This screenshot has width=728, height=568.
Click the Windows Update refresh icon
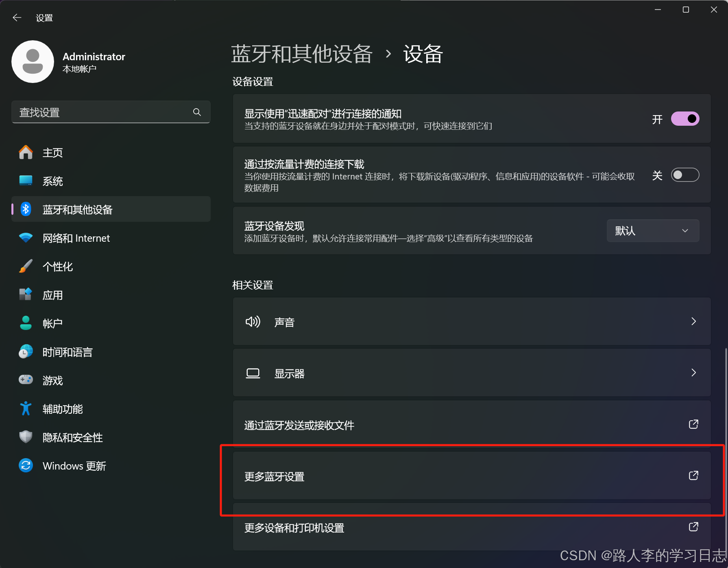click(x=26, y=465)
